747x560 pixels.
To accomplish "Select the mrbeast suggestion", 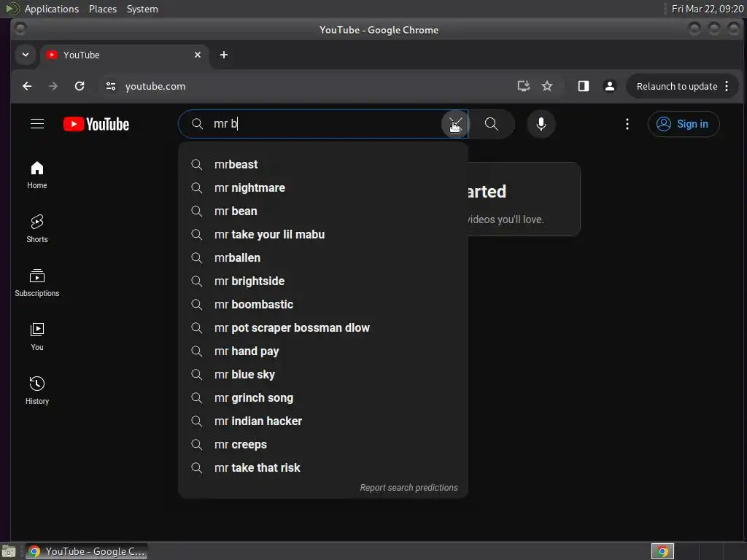I will 323,164.
